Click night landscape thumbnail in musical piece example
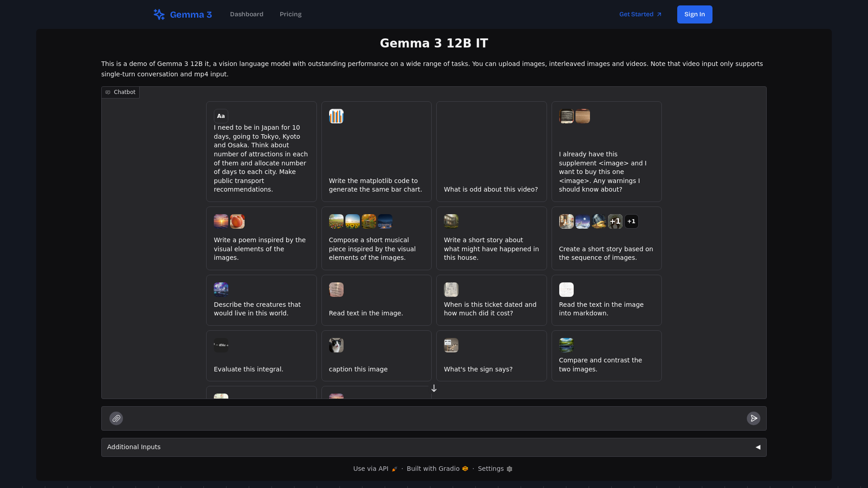868x488 pixels. click(385, 221)
